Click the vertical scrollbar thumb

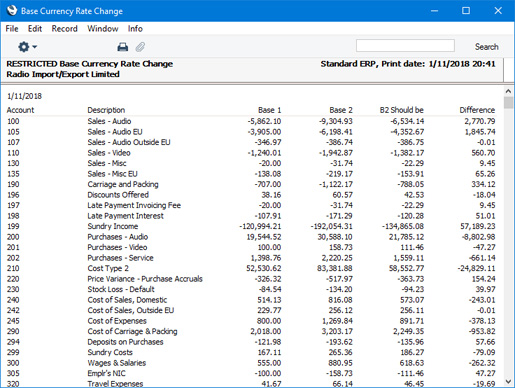coord(508,103)
